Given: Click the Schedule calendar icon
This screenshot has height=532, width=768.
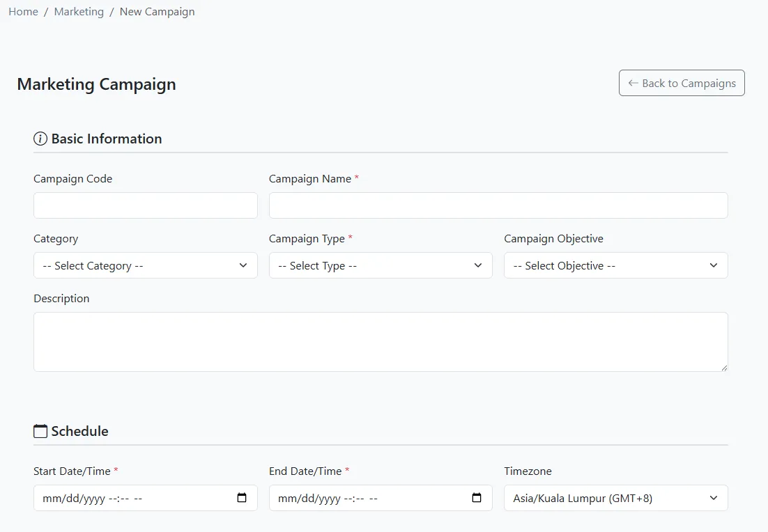Looking at the screenshot, I should (x=40, y=431).
